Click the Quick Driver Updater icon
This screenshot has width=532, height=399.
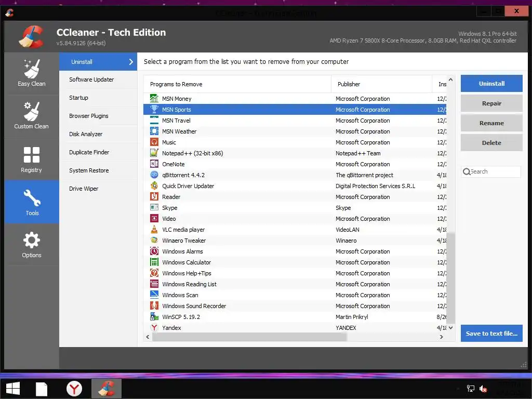[x=154, y=185]
